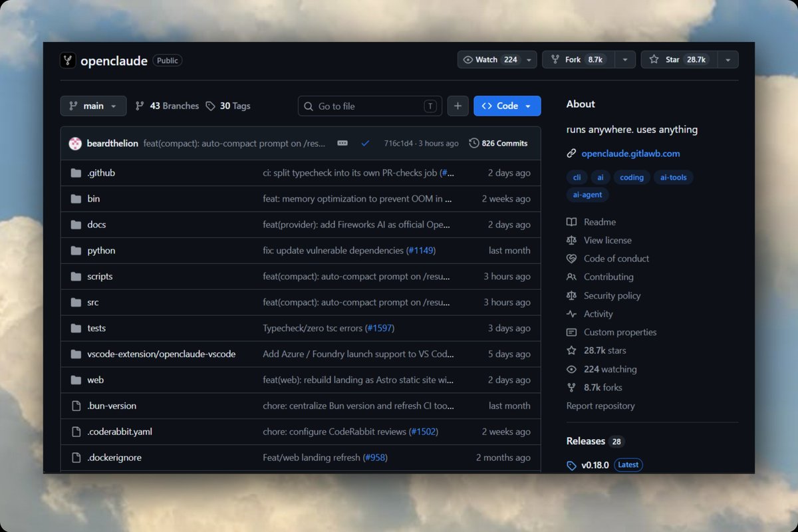Focus the Go to file search field
The image size is (798, 532).
pyautogui.click(x=370, y=106)
